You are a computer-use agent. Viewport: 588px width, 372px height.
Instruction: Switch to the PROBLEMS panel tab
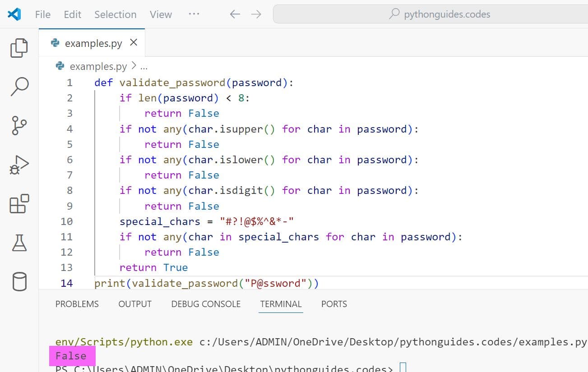click(x=77, y=304)
